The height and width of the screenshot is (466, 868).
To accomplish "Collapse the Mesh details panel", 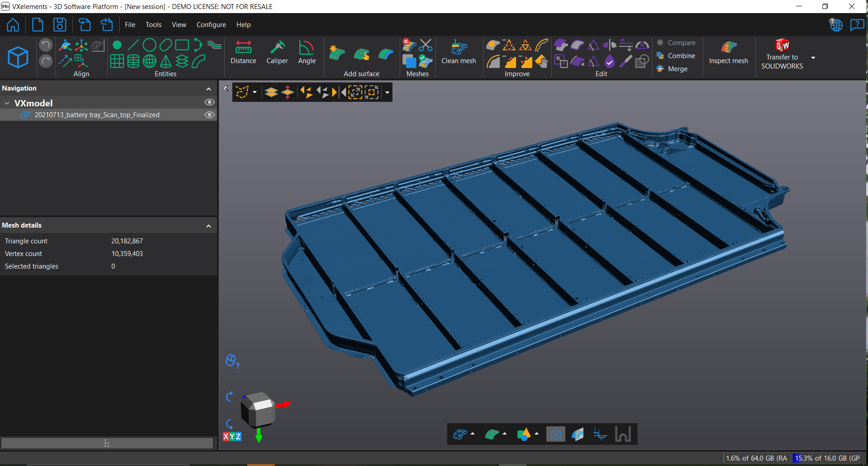I will click(x=208, y=225).
